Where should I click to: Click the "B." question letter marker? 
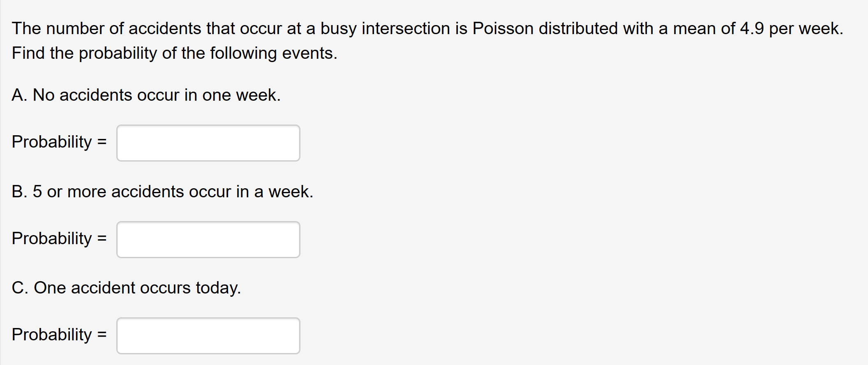coord(19,192)
